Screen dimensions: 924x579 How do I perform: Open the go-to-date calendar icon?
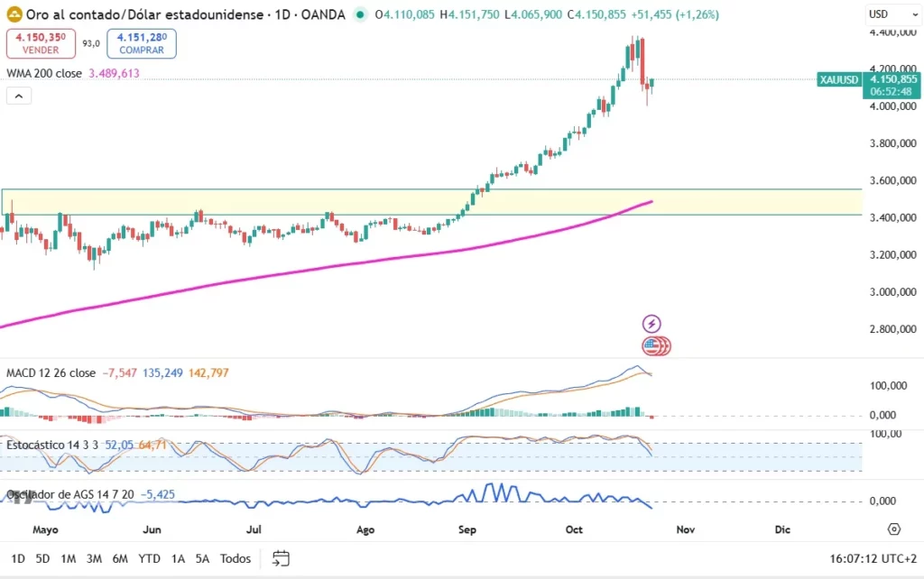[x=281, y=558]
